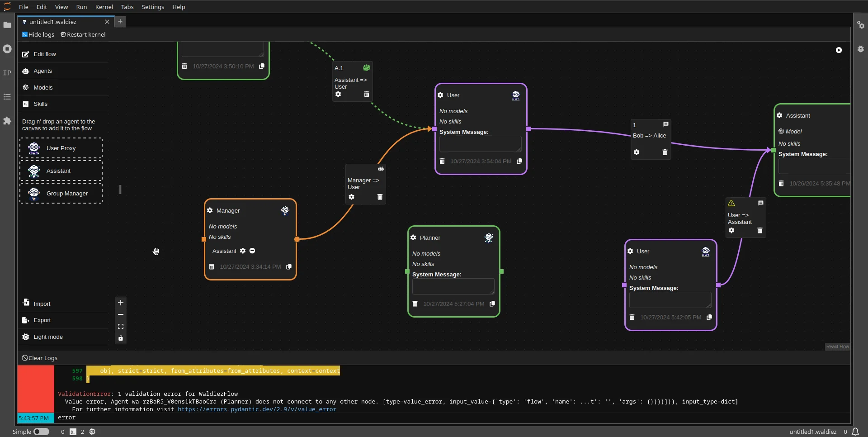Screen dimensions: 868x437
Task: Expand the Skills section in sidebar
Action: [40, 104]
